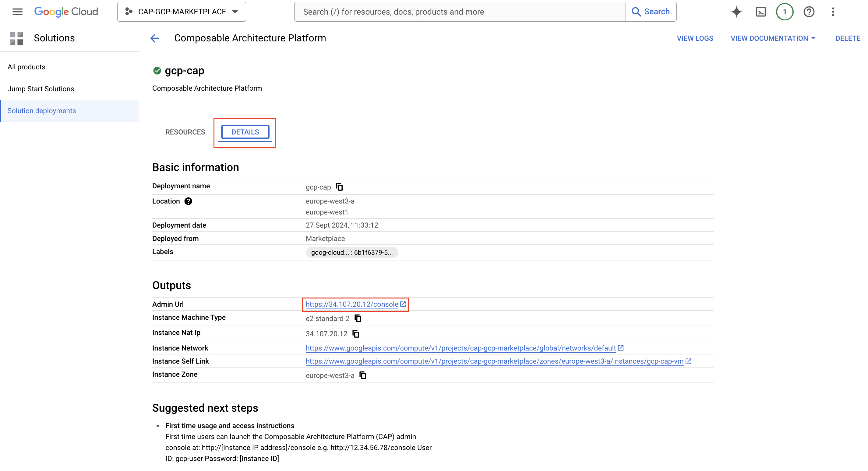Image resolution: width=868 pixels, height=471 pixels.
Task: Open the hamburger navigation menu
Action: [17, 12]
